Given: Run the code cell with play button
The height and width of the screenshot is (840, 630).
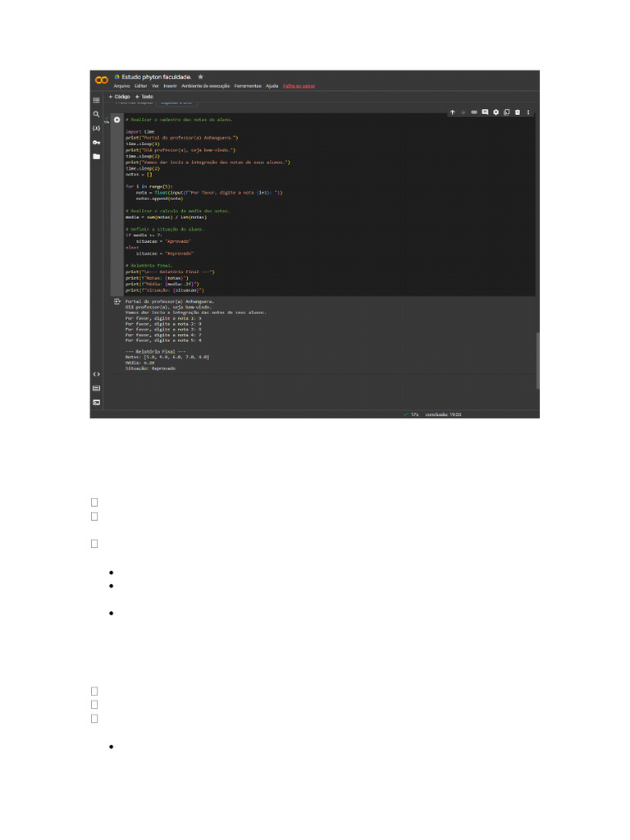Looking at the screenshot, I should 116,120.
